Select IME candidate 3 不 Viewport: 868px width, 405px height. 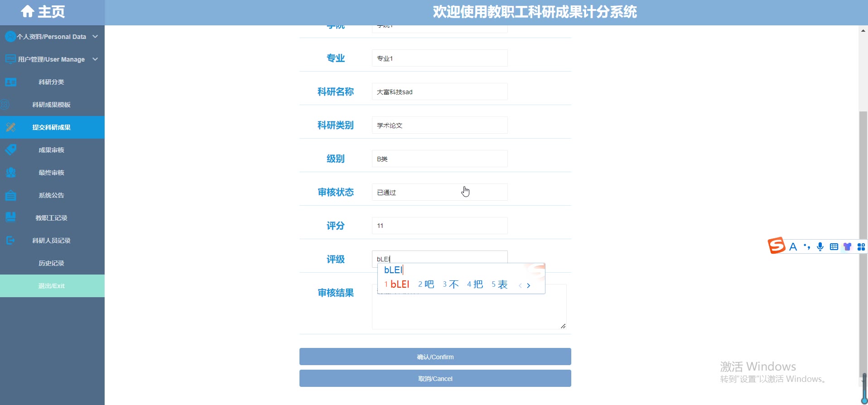451,284
